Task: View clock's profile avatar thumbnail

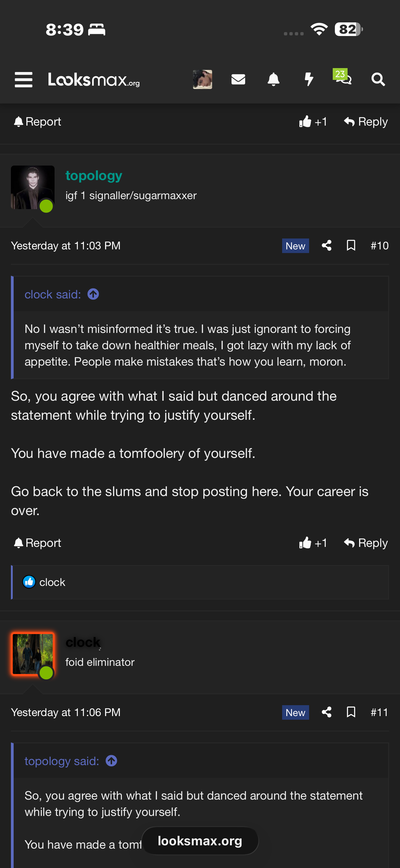Action: pos(33,654)
